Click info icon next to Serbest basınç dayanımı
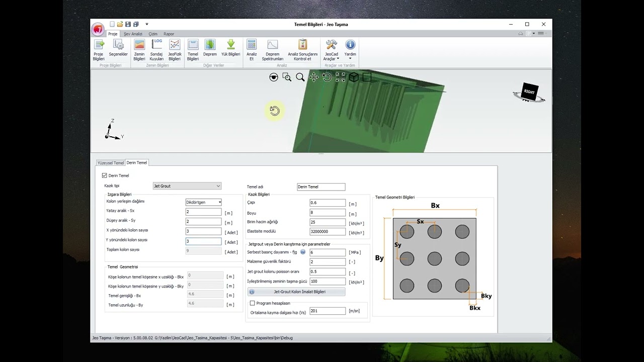 (303, 252)
